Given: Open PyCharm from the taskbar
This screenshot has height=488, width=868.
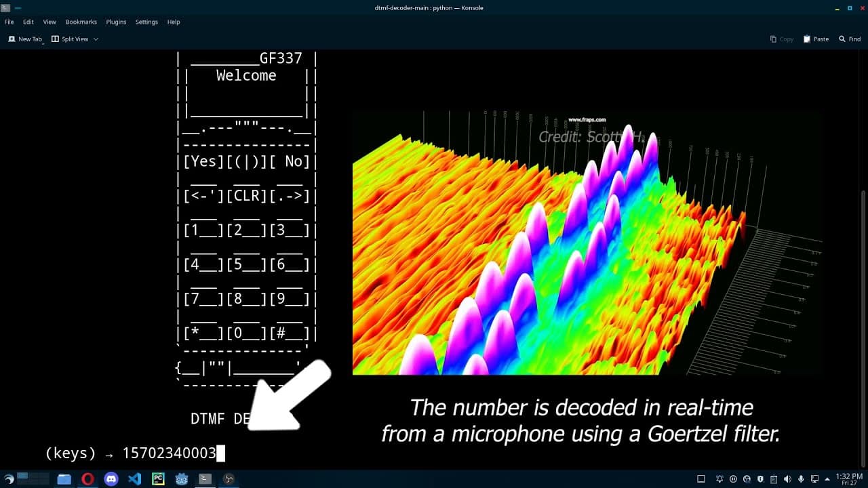Looking at the screenshot, I should tap(158, 479).
